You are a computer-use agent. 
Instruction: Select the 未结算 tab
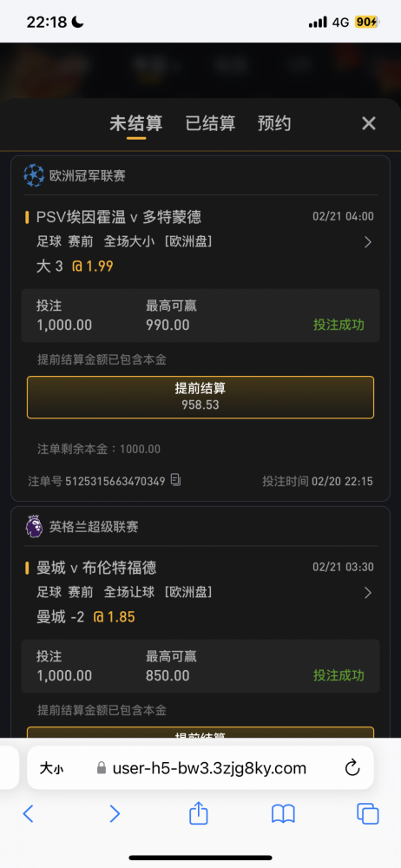[135, 123]
